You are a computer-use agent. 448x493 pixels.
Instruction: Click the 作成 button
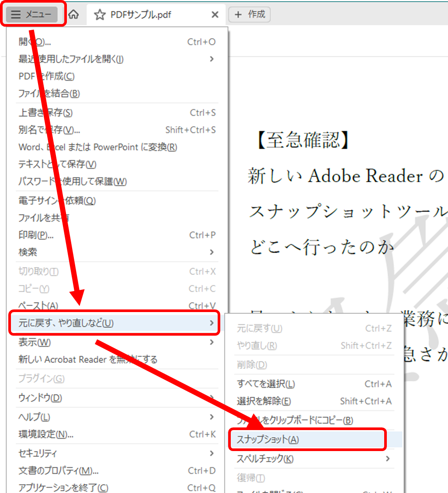pyautogui.click(x=250, y=14)
